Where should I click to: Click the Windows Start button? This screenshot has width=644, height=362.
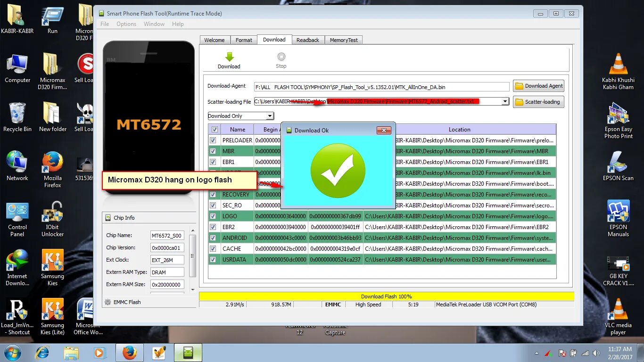pyautogui.click(x=12, y=352)
